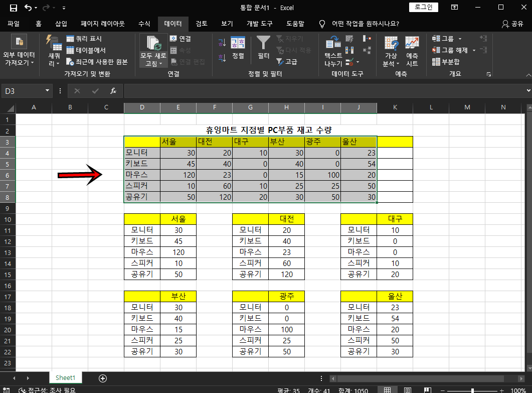Click the 그룹 group button
Screen dimensions: 532x393
[443, 39]
